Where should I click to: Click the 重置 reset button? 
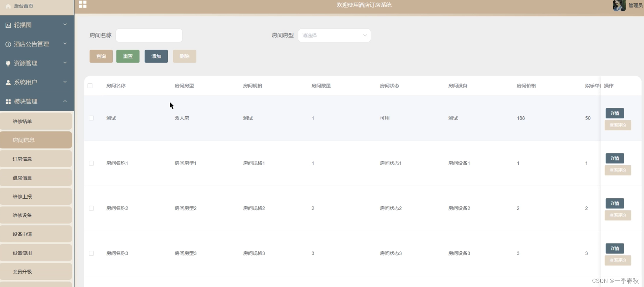pyautogui.click(x=128, y=56)
